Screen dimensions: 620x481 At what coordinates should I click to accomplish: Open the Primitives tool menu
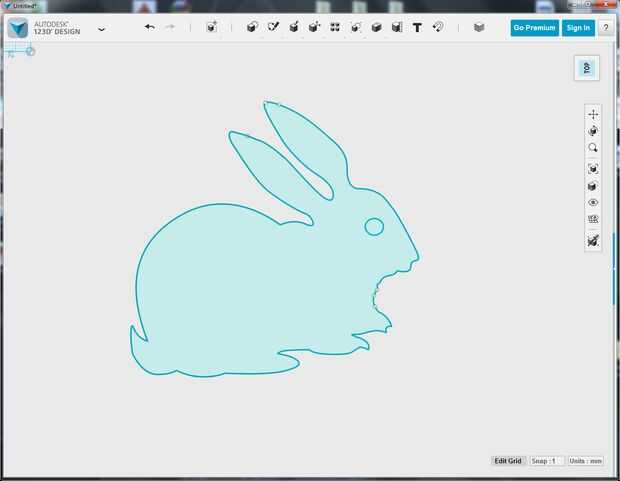pos(251,27)
